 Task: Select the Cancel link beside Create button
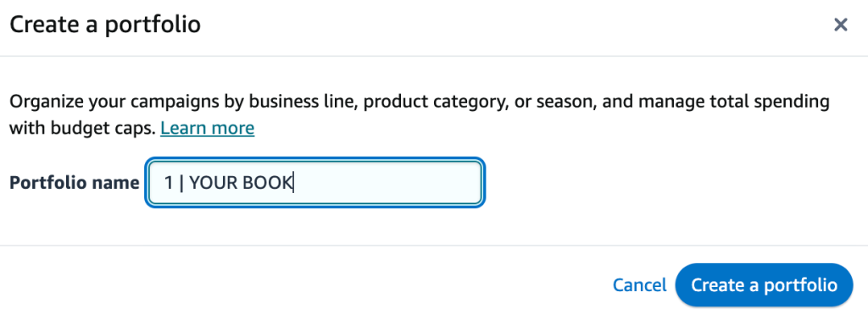[639, 285]
